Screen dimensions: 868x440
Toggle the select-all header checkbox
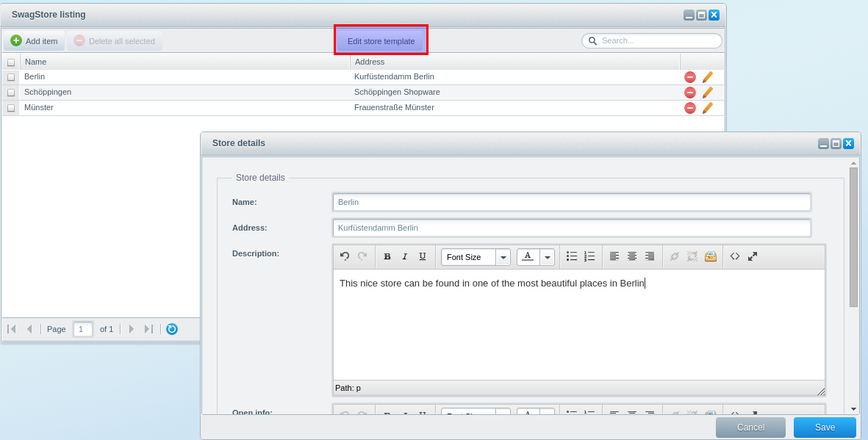coord(11,62)
